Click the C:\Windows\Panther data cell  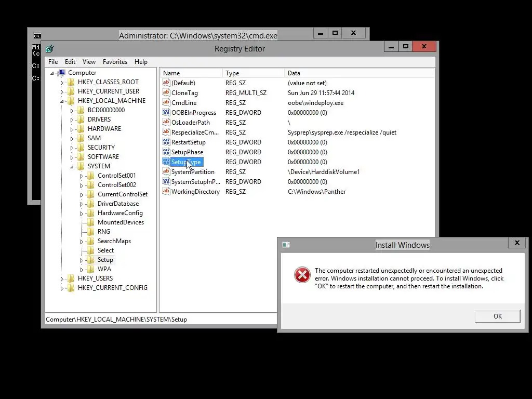click(x=316, y=192)
